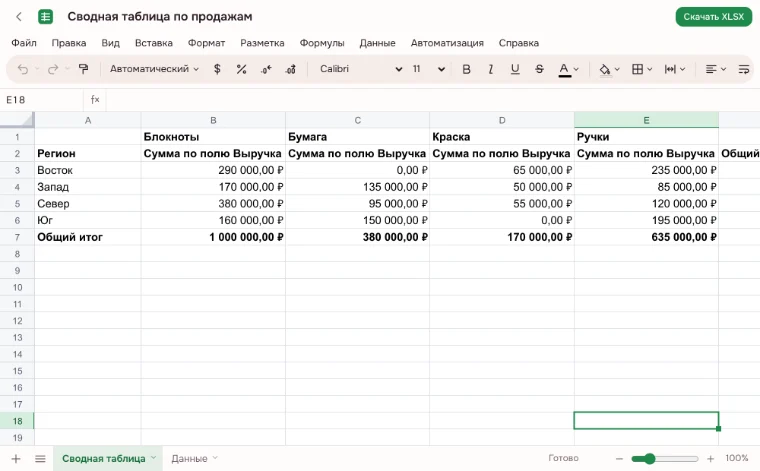Open the Автоматизация menu
This screenshot has height=471, width=760.
point(447,43)
